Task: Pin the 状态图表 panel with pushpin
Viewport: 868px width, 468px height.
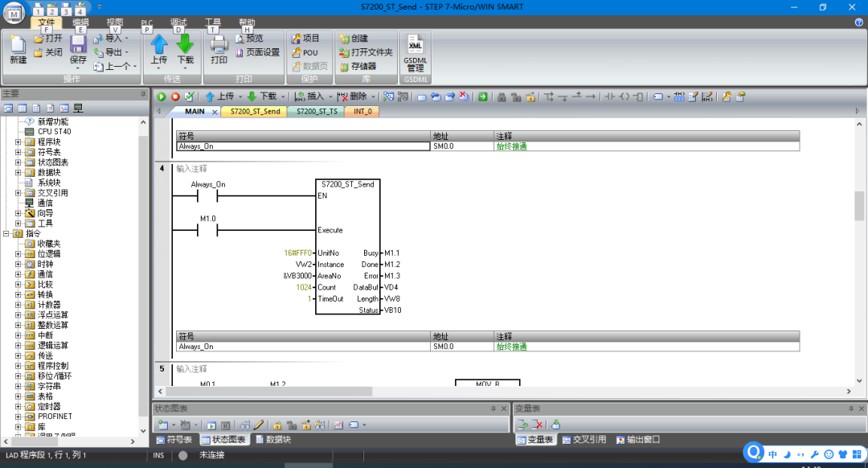Action: (493, 408)
